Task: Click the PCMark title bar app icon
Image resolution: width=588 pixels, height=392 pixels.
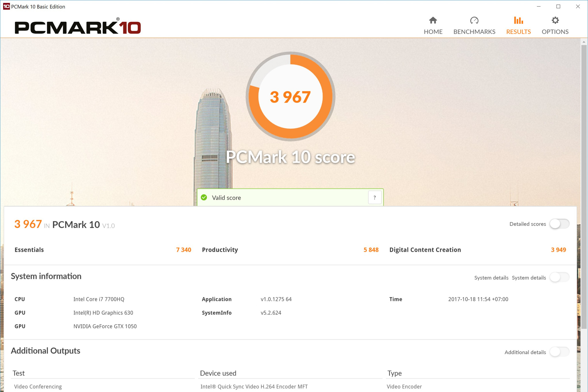Action: tap(6, 6)
